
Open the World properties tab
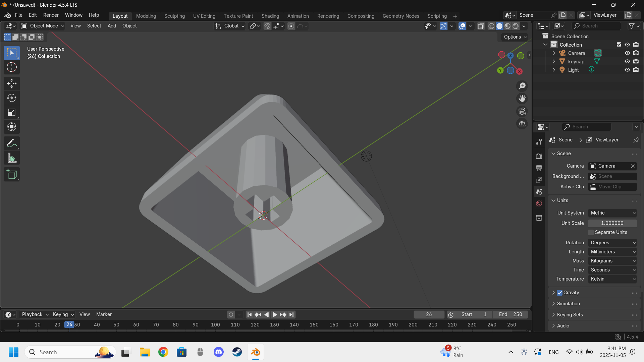539,203
